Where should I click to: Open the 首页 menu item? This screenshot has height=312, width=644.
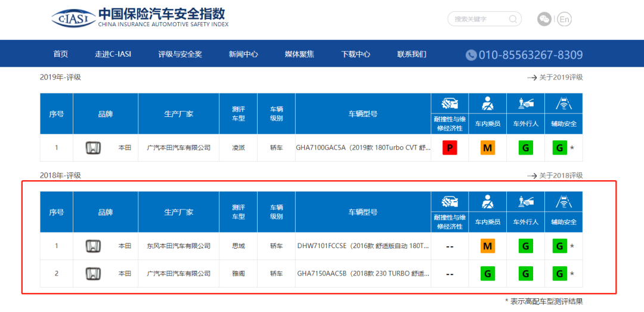pyautogui.click(x=60, y=54)
